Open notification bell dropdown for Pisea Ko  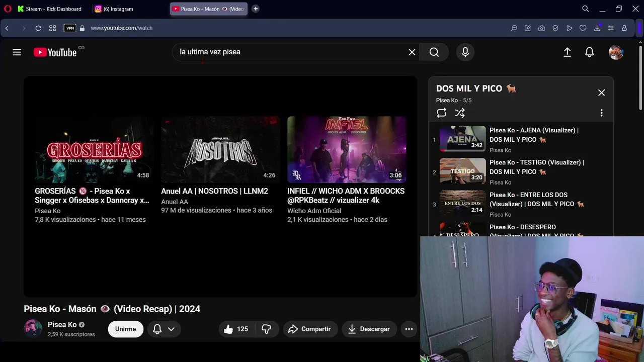tap(164, 329)
